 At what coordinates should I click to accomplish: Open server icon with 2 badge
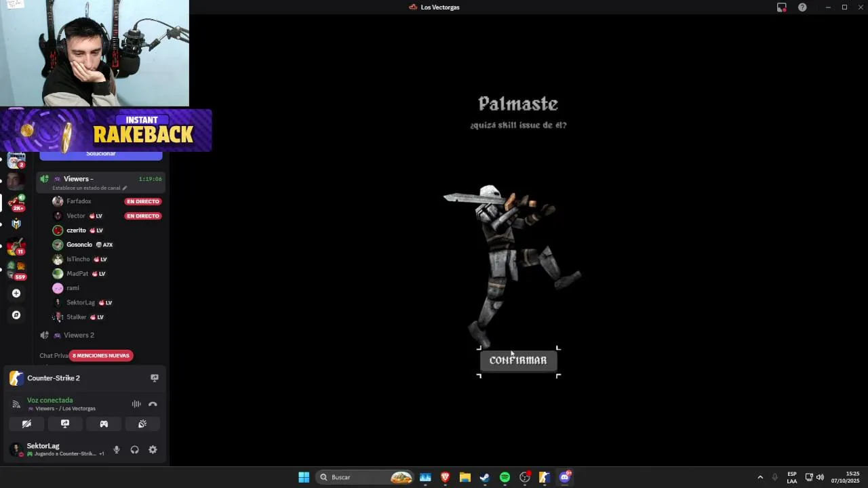pyautogui.click(x=16, y=160)
